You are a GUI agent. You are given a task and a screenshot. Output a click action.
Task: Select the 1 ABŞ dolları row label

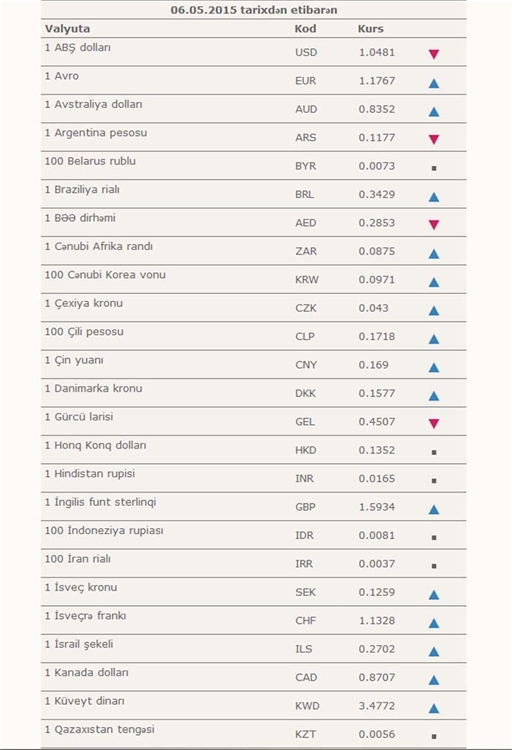[x=78, y=47]
